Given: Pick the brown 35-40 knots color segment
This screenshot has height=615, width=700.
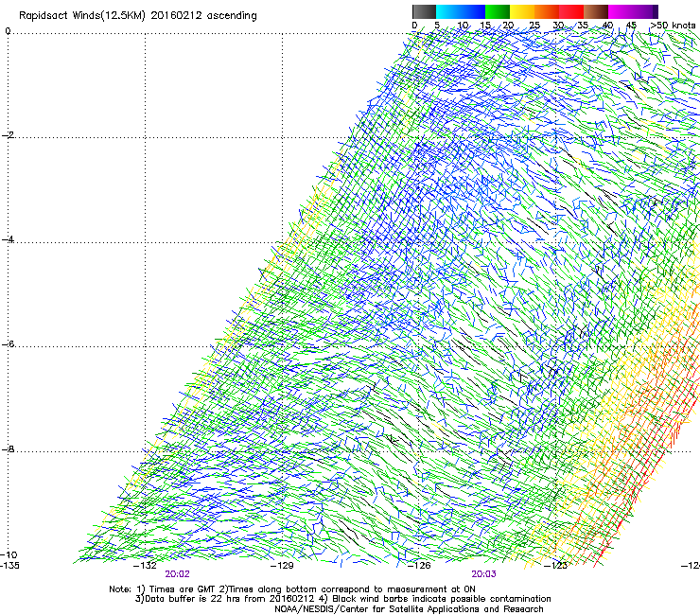Looking at the screenshot, I should [596, 11].
